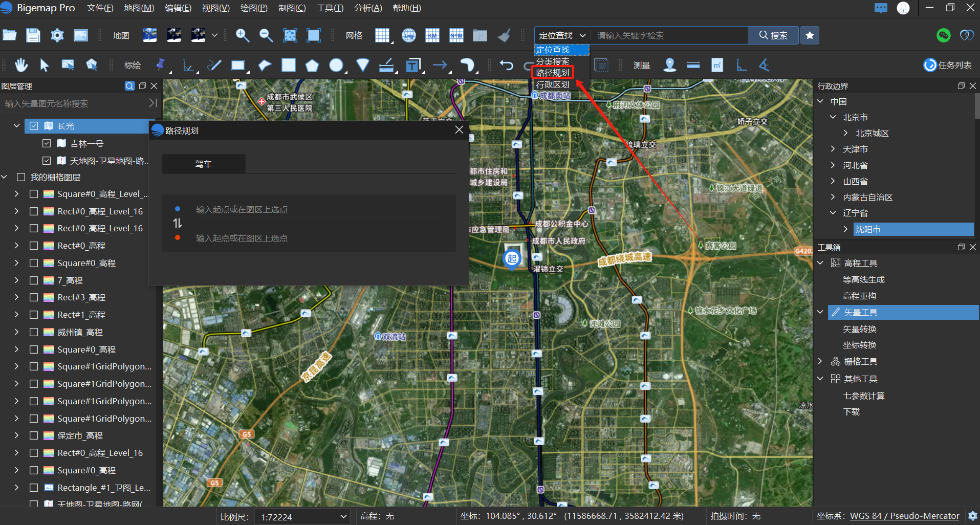The height and width of the screenshot is (525, 980).
Task: Open the 等高线生成 tool
Action: click(x=864, y=279)
